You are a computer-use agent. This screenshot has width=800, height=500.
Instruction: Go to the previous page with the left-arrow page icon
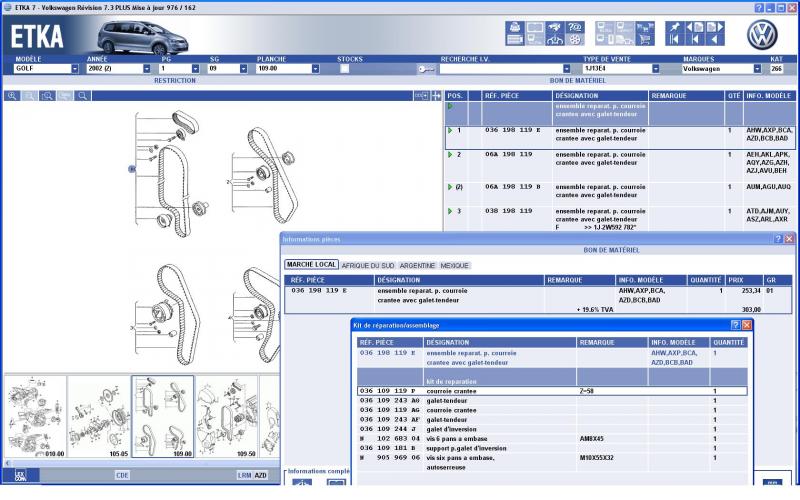694,28
